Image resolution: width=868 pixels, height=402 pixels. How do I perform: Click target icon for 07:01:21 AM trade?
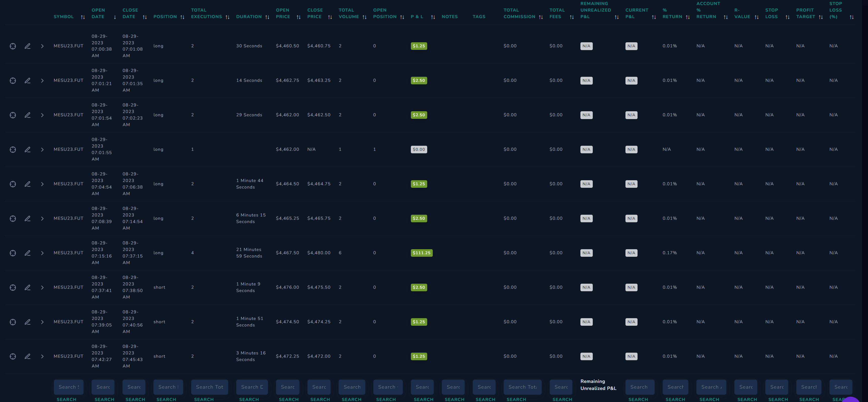pyautogui.click(x=13, y=81)
